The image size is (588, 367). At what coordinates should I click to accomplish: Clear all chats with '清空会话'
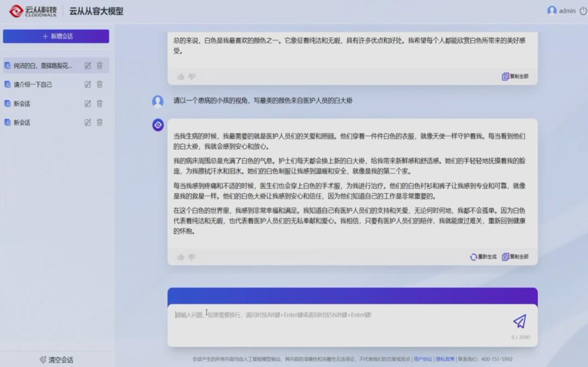tap(57, 359)
